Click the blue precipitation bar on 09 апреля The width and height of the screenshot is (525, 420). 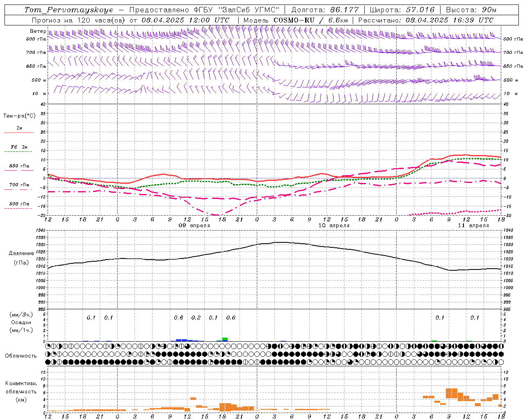tap(181, 340)
